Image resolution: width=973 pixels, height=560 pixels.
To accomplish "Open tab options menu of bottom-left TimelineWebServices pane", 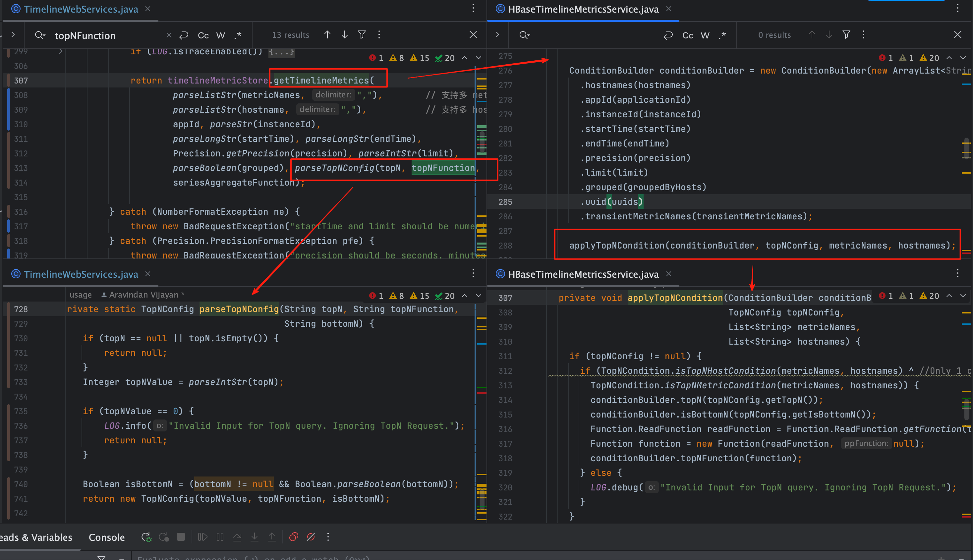I will click(x=474, y=273).
